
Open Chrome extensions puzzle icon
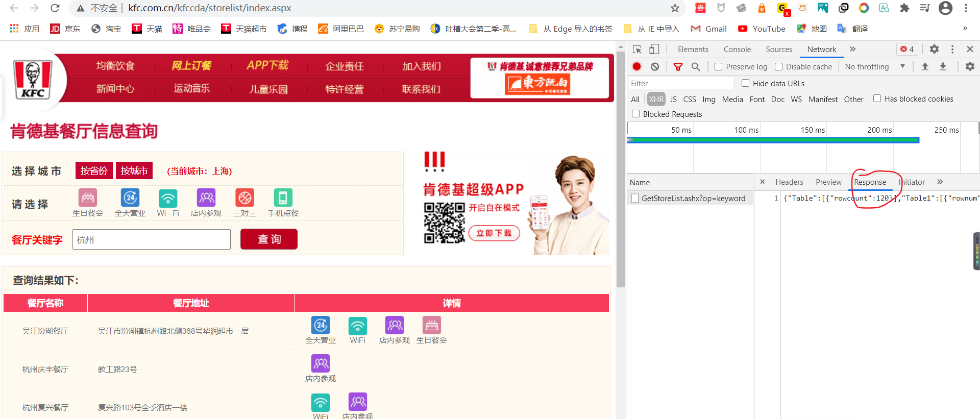(x=904, y=8)
